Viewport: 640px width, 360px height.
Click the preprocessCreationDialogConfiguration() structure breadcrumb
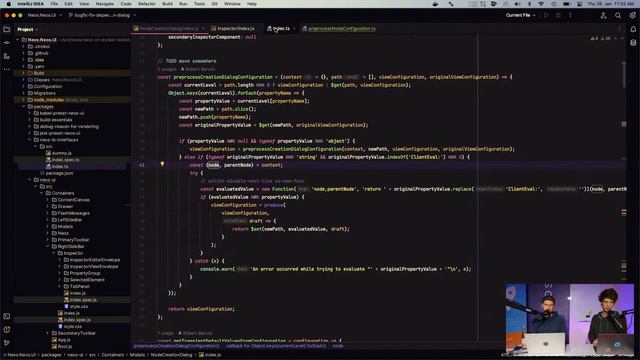(x=176, y=346)
